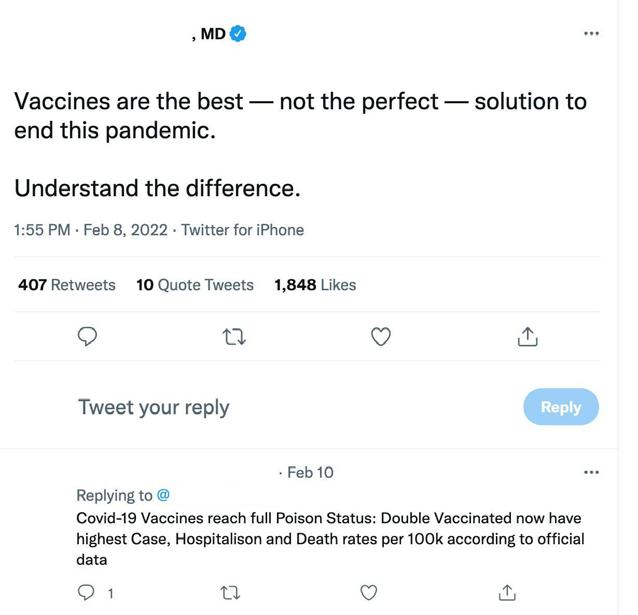View the 407 Retweets list
This screenshot has height=615, width=638.
pos(67,285)
